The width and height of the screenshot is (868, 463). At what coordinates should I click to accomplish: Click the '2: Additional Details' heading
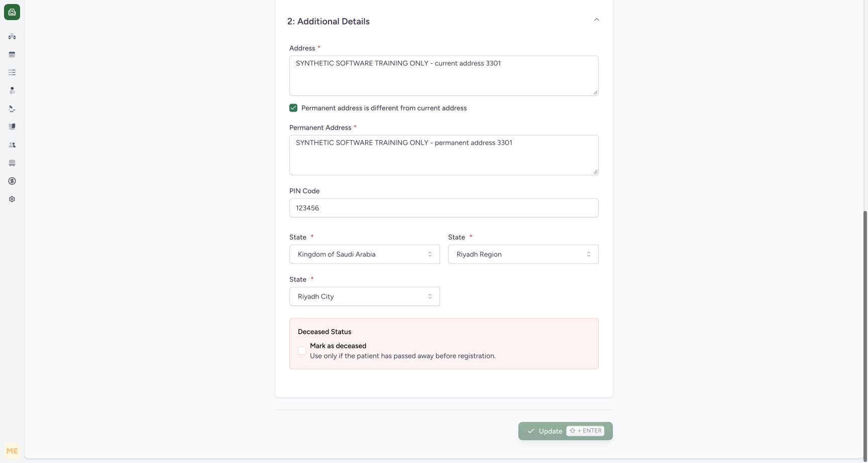[x=329, y=22]
